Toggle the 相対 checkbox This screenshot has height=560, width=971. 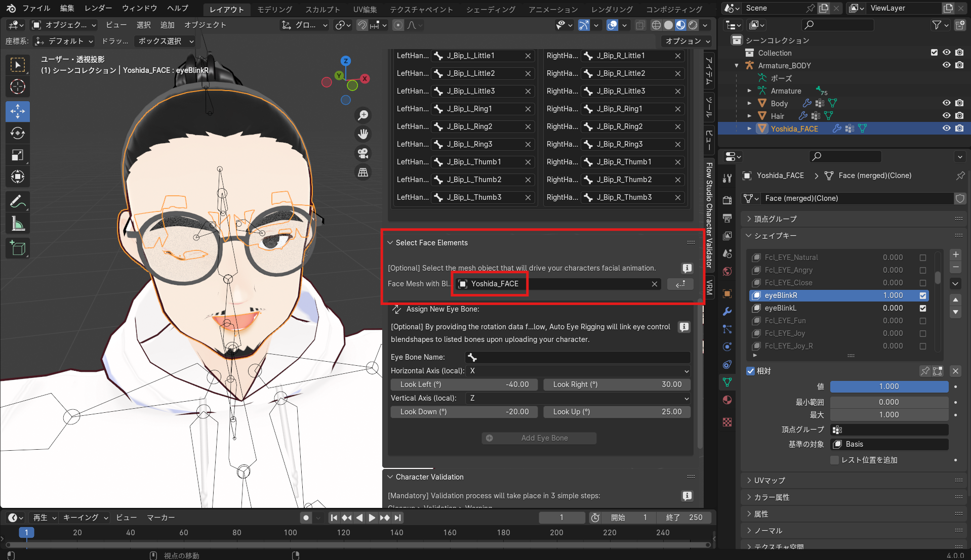(751, 371)
